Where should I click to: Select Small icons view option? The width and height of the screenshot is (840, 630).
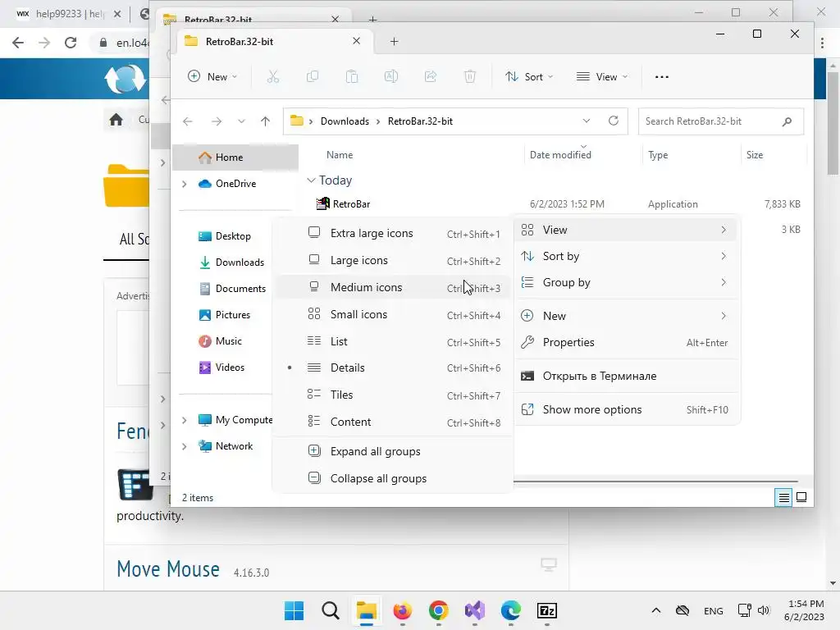(395, 314)
